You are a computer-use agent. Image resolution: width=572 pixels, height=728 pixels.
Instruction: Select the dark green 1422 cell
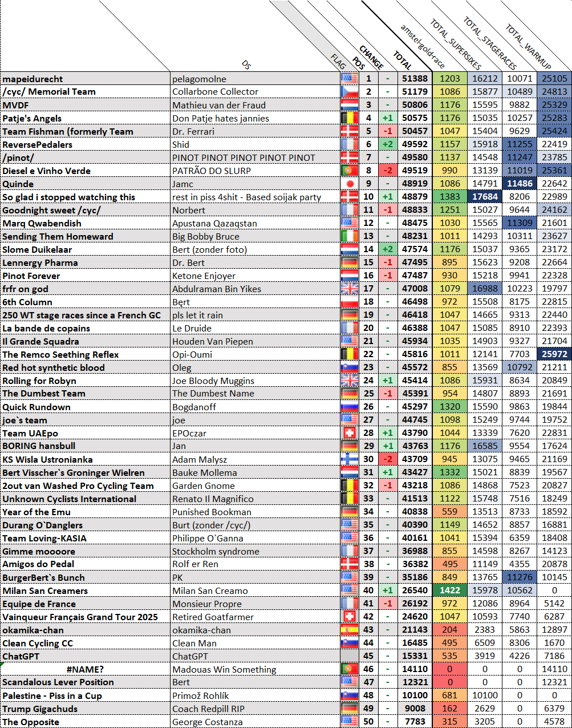click(449, 591)
